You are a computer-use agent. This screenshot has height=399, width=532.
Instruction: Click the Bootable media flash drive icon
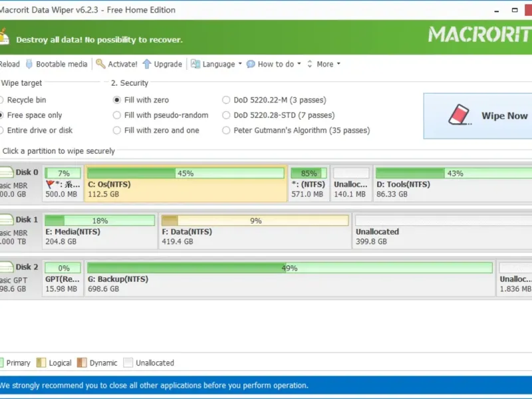[29, 64]
